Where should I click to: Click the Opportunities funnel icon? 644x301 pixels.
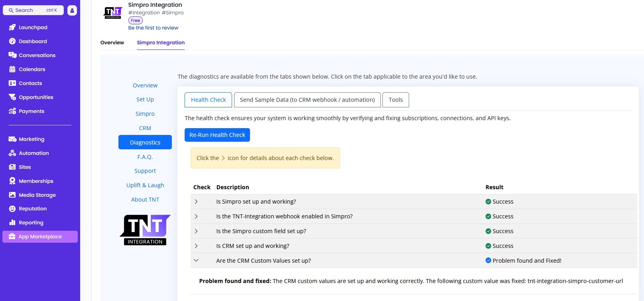[12, 97]
